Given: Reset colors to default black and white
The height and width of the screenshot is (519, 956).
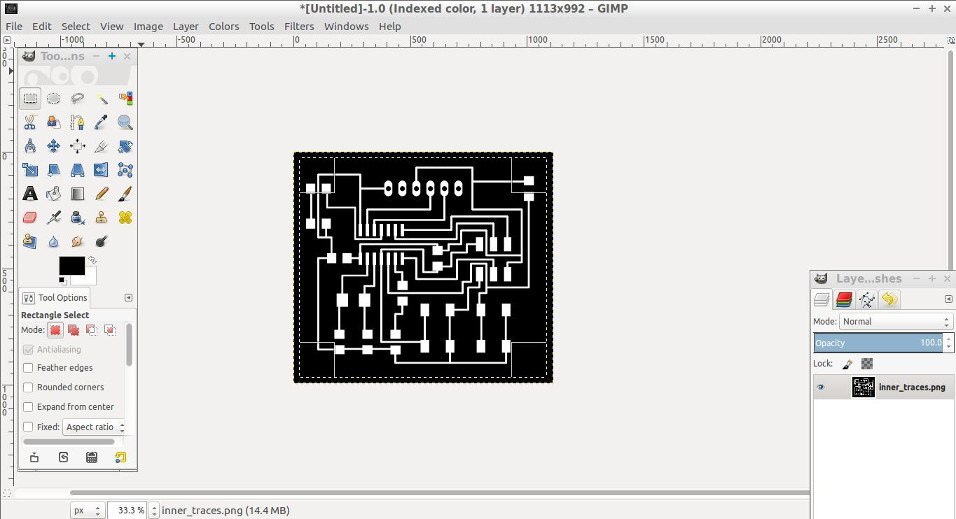Looking at the screenshot, I should click(62, 281).
